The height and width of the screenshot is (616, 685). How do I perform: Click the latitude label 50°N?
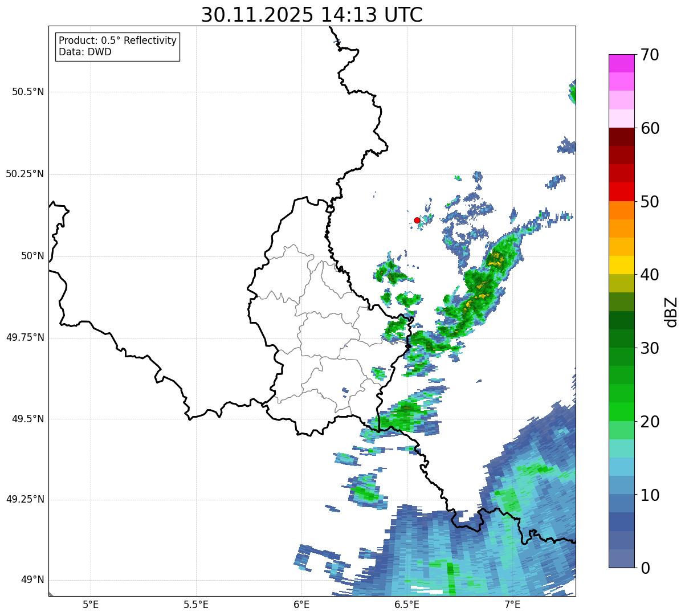(x=32, y=256)
